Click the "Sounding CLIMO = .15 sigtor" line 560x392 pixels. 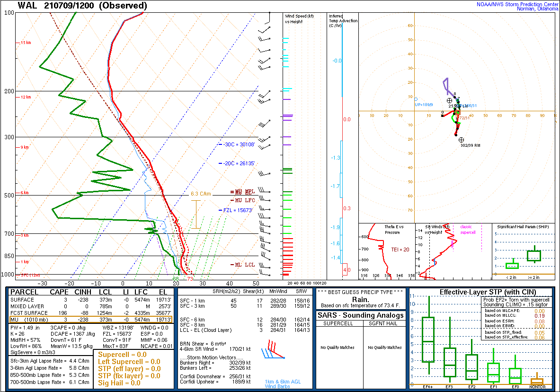tap(516, 304)
